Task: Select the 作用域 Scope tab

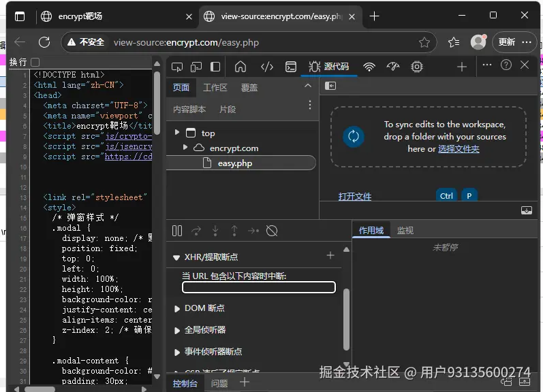Action: click(371, 231)
